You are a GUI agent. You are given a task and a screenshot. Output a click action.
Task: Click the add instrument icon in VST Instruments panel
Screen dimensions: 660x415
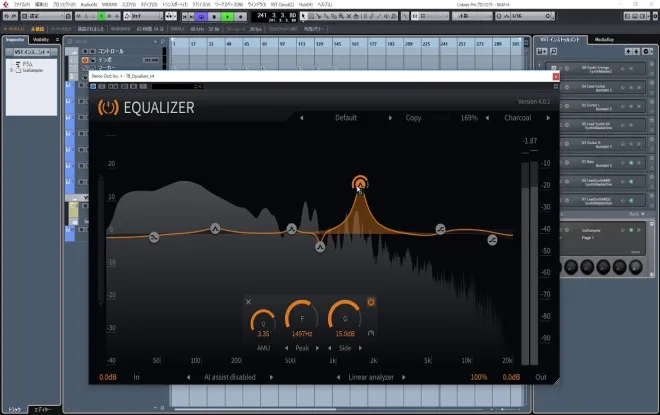[x=542, y=51]
